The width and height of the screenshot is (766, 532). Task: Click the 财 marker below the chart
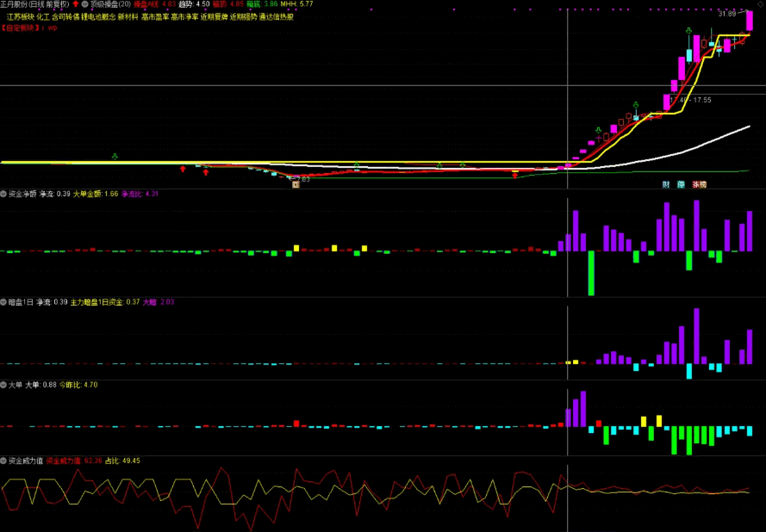(666, 184)
